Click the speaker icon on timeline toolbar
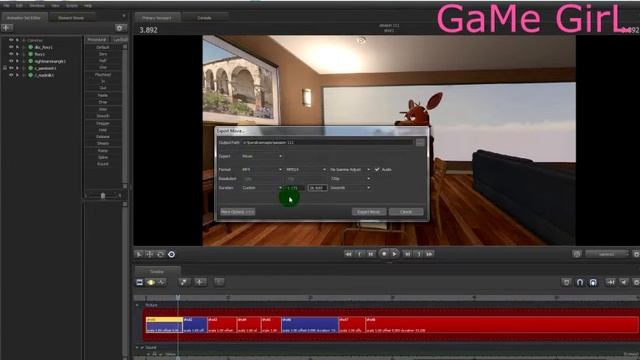The height and width of the screenshot is (360, 640). click(624, 282)
